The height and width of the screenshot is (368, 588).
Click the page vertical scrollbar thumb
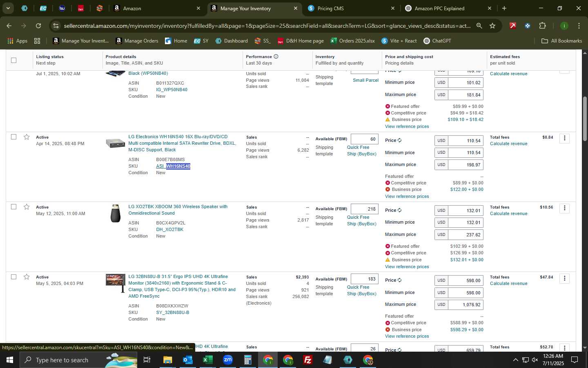click(584, 119)
